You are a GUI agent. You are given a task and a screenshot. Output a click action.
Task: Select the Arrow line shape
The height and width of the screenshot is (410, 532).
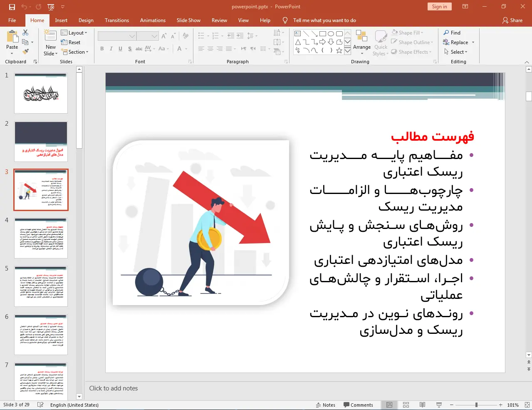click(314, 34)
